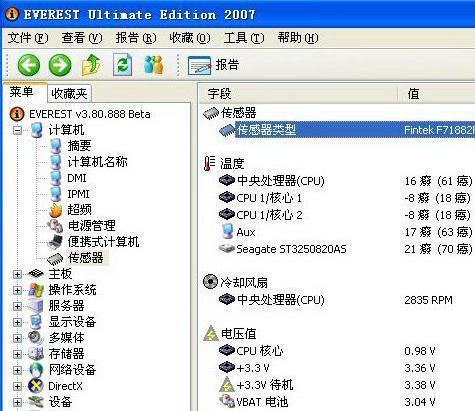Image resolution: width=475 pixels, height=411 pixels.
Task: Click the 报告 report toolbar button
Action: tap(213, 65)
